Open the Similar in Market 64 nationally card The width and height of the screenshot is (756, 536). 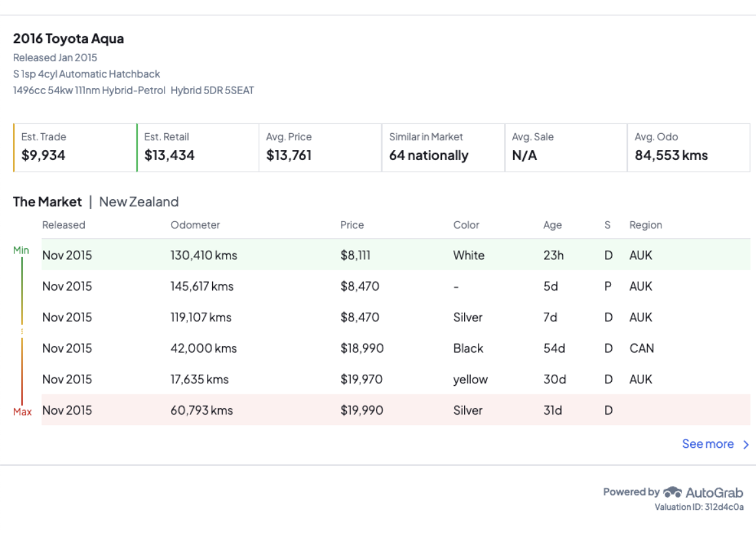pos(443,148)
